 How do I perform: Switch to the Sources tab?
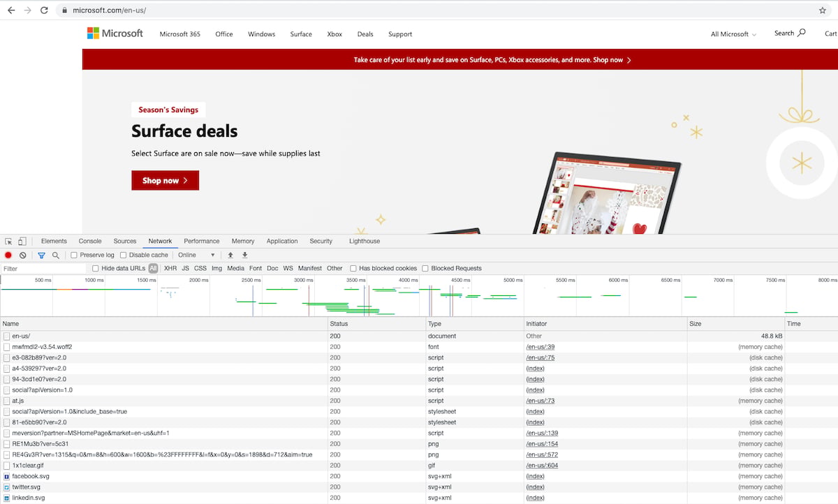point(125,241)
